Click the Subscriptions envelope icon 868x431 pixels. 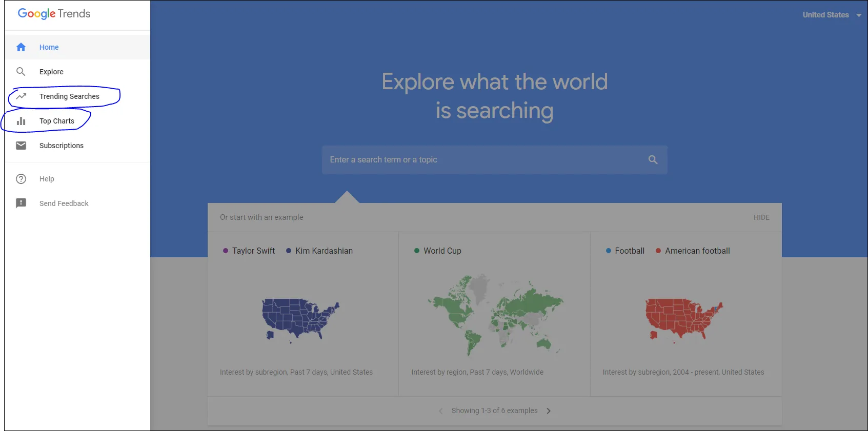(x=21, y=146)
